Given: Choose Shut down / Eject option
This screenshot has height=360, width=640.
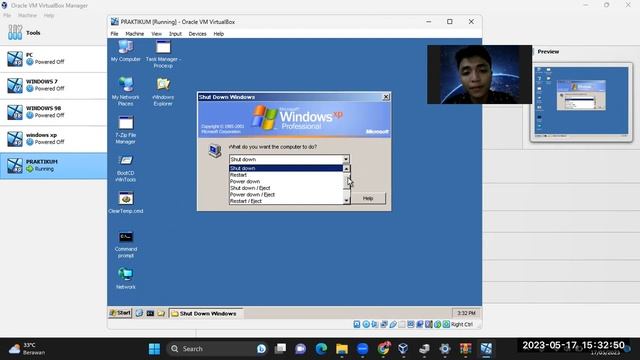Looking at the screenshot, I should tap(286, 188).
